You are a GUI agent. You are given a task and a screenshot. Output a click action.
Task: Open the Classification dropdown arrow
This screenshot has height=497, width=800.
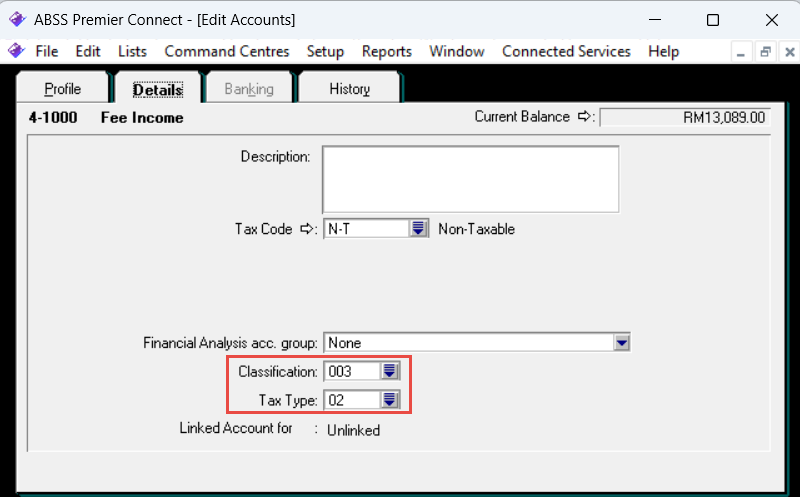[x=391, y=371]
